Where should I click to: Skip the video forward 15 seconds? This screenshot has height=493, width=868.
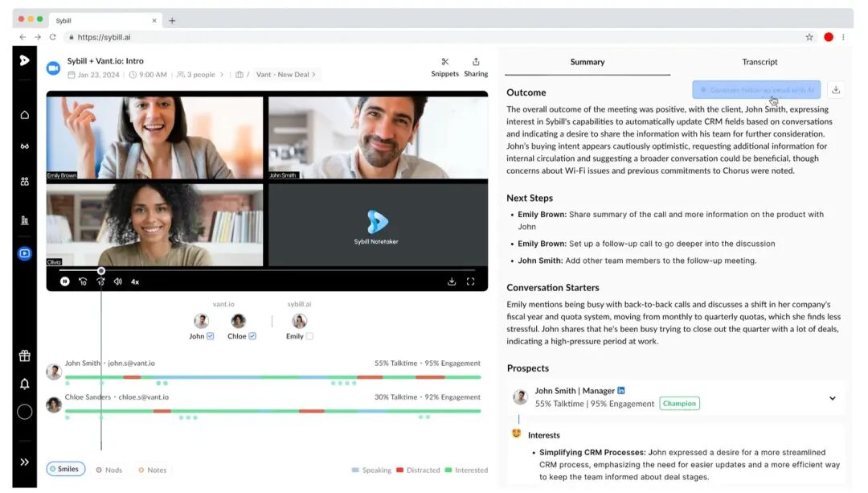(100, 281)
